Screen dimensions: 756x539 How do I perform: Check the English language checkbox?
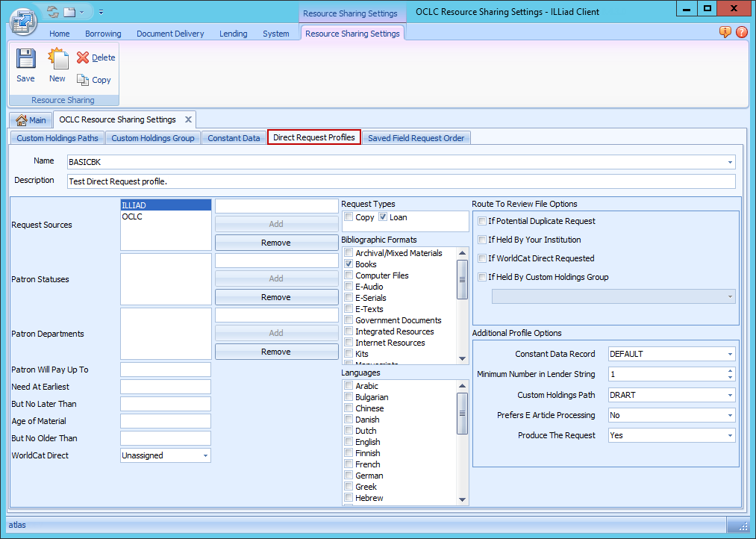(349, 442)
